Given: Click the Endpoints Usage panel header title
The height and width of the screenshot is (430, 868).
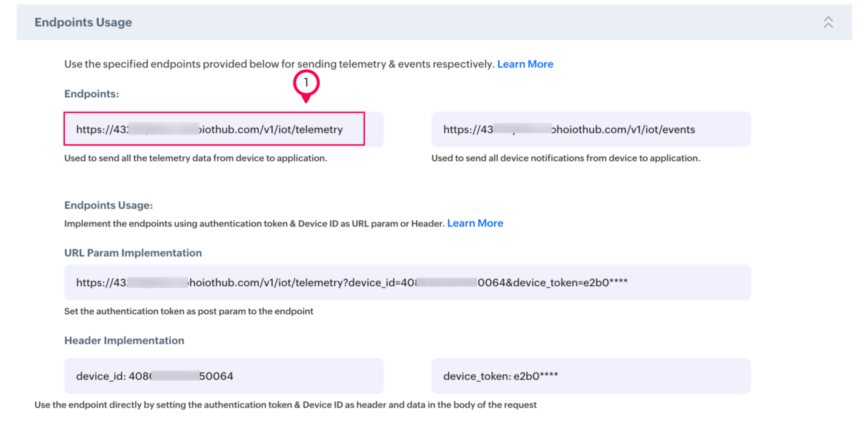Looking at the screenshot, I should (x=83, y=22).
